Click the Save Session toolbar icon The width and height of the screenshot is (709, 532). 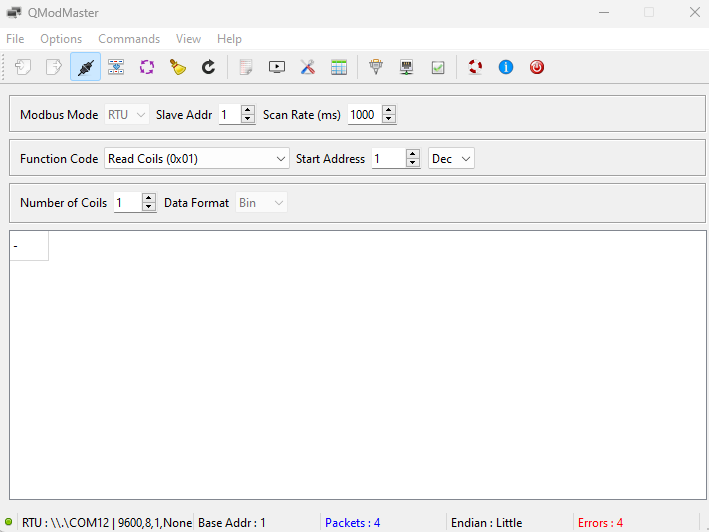point(54,67)
